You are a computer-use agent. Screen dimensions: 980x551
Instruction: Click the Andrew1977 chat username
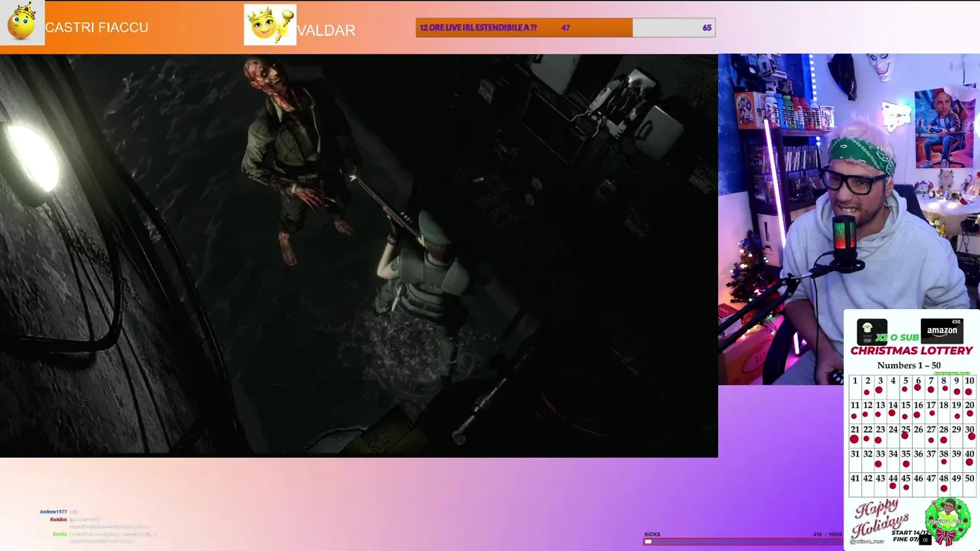pyautogui.click(x=53, y=511)
